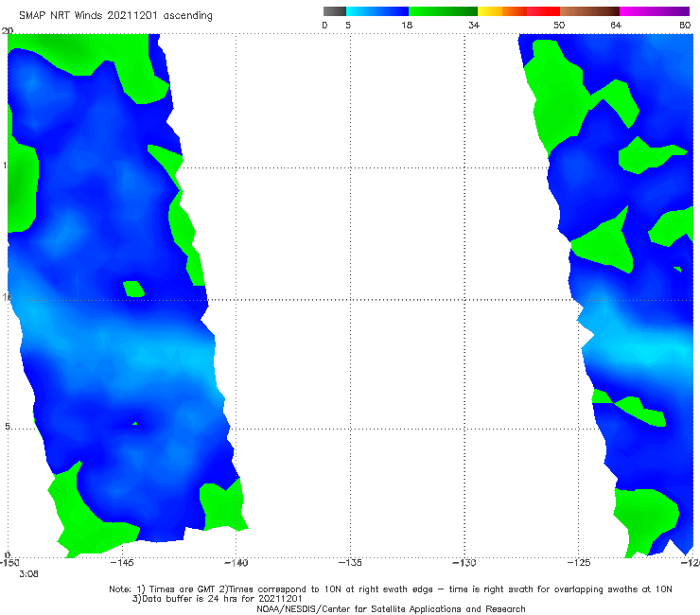
Task: Click the brown segment of the colorbar
Action: [x=589, y=11]
